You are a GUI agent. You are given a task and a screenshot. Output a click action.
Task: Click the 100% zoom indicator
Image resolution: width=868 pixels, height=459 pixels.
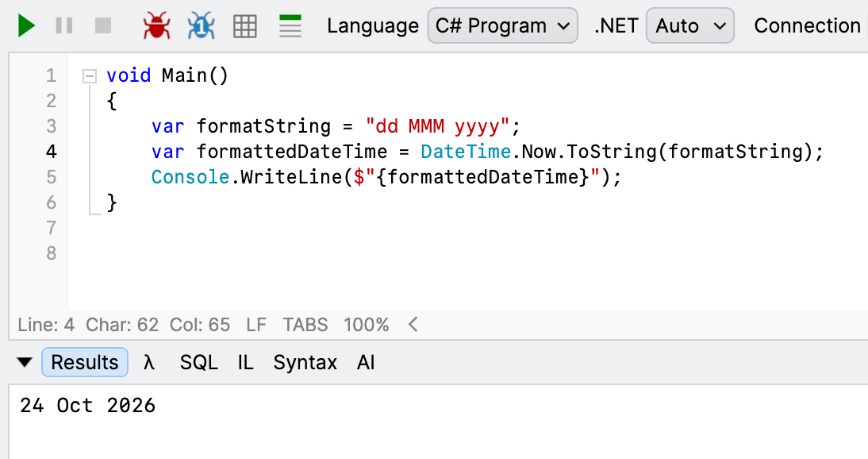pyautogui.click(x=366, y=325)
